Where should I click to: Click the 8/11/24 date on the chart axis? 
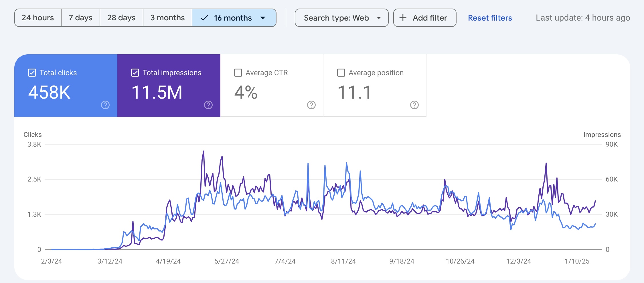[x=343, y=261]
